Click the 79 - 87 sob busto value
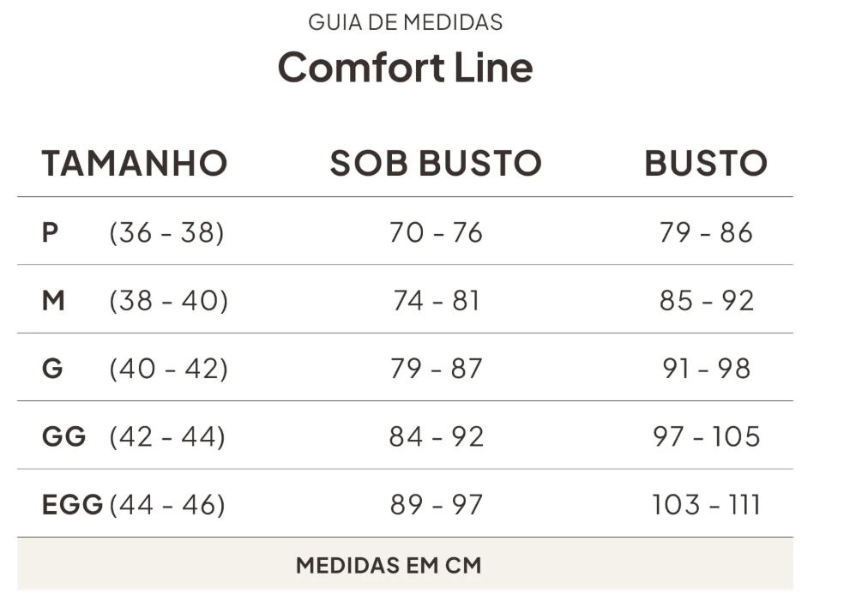868x607 pixels. pos(436,369)
